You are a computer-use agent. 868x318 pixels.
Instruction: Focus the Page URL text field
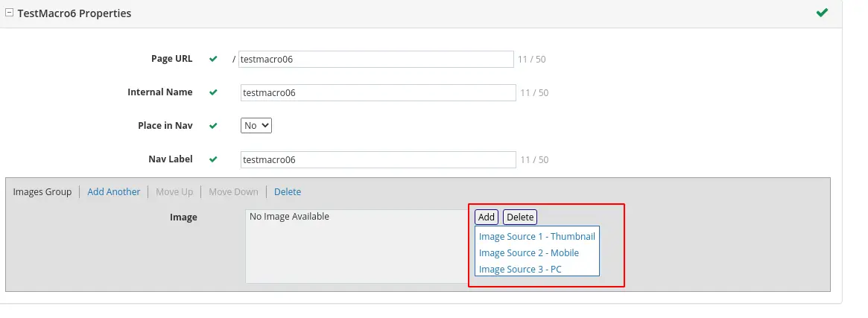pos(376,60)
